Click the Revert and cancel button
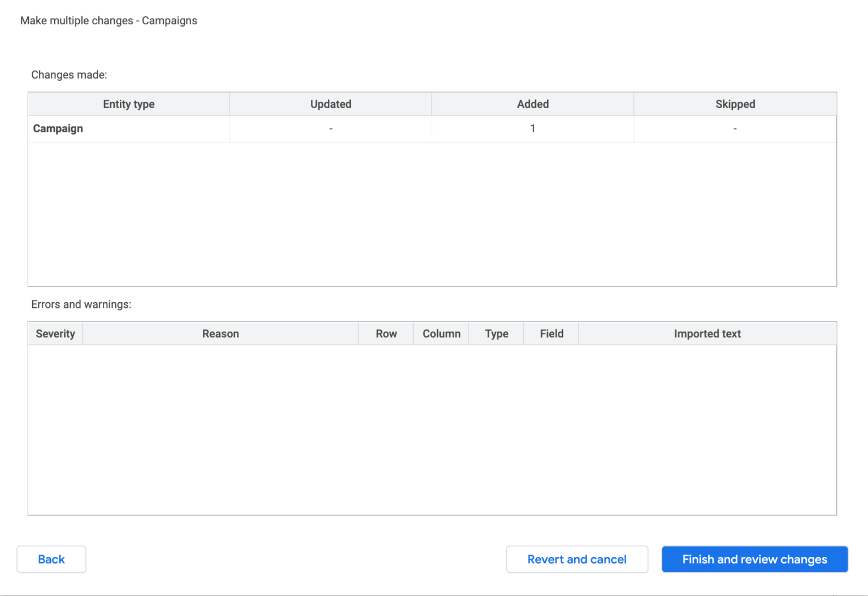Viewport: 868px width, 596px height. click(576, 559)
